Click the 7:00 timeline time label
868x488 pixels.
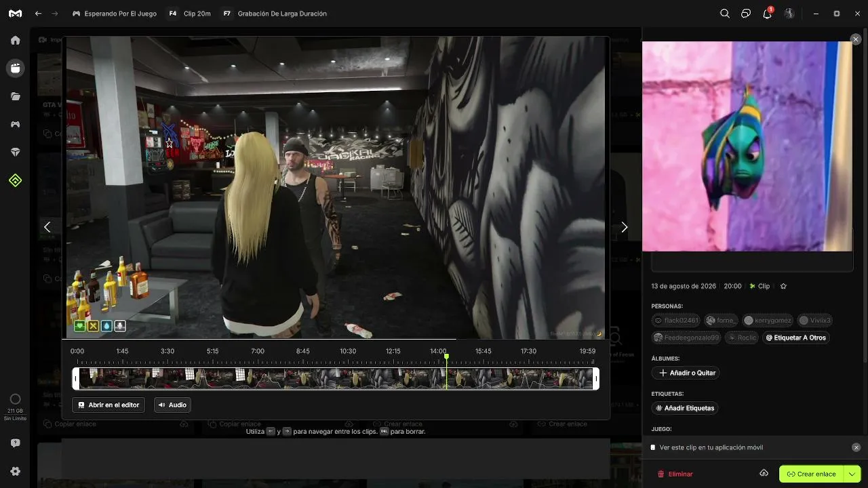[258, 351]
